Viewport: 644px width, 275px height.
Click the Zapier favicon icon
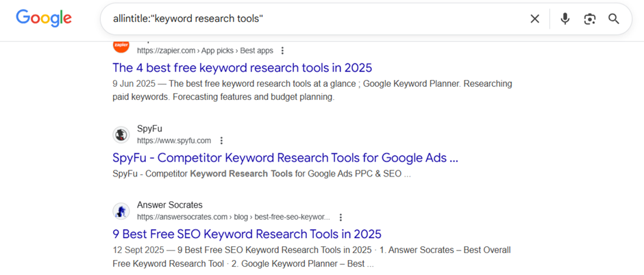click(121, 46)
